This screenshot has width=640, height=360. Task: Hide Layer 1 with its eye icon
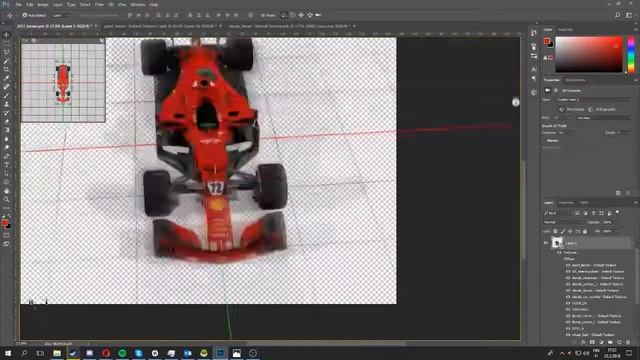[x=546, y=243]
